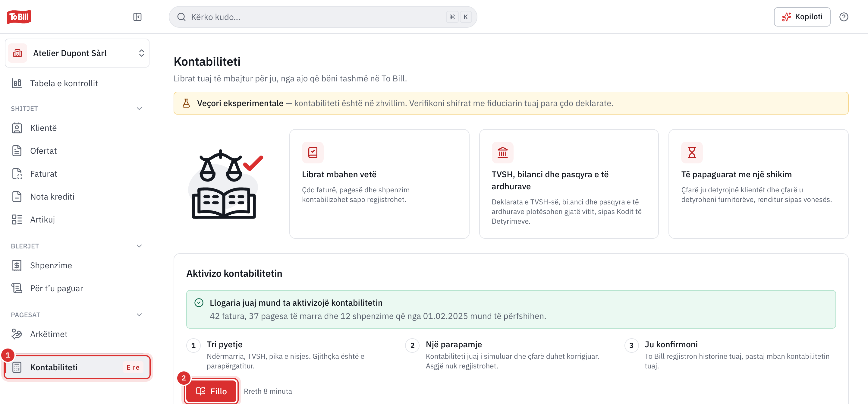Select the Kontabiliteti sidebar item
This screenshot has height=404, width=868.
[x=77, y=367]
